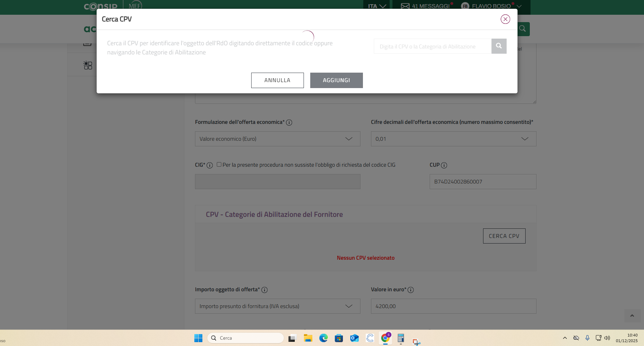
Task: Expand the Cifre decimali 0,01 dropdown
Action: click(453, 139)
